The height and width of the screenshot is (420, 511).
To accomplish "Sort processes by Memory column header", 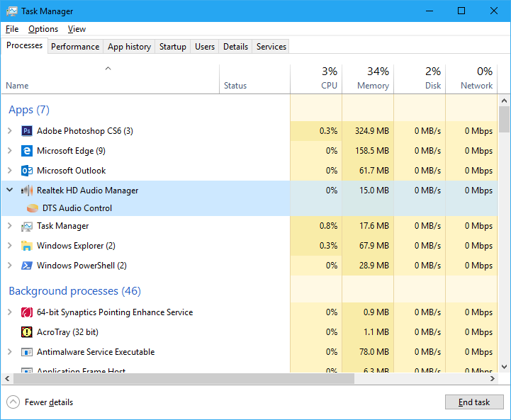I will [368, 79].
